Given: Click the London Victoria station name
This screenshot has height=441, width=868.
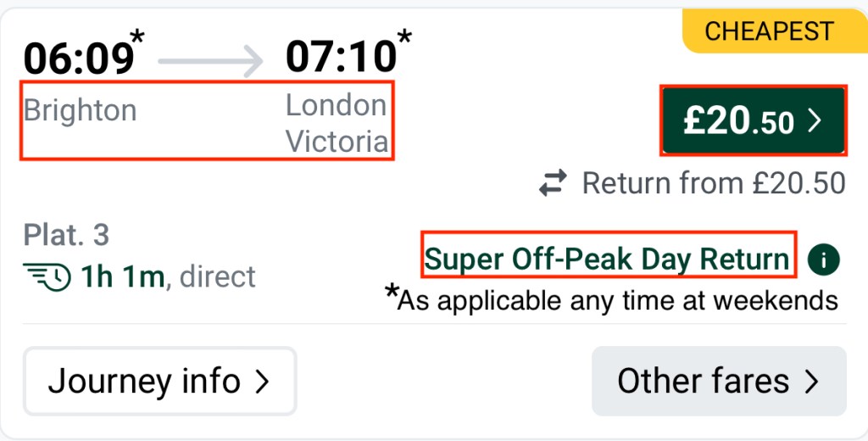Looking at the screenshot, I should coord(336,123).
